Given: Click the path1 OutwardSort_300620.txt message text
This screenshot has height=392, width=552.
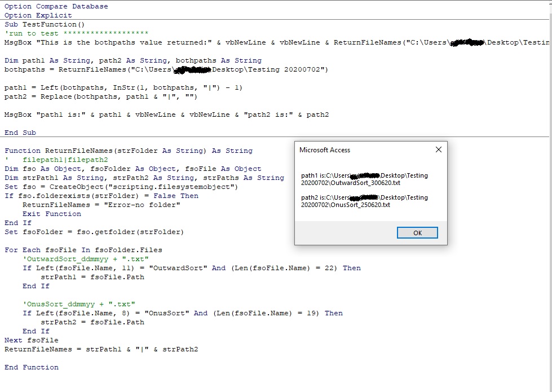Looking at the screenshot, I should click(x=364, y=179).
